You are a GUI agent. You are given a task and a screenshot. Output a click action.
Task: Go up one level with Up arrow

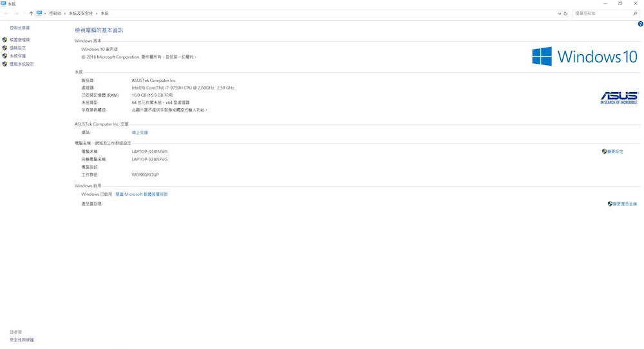31,14
